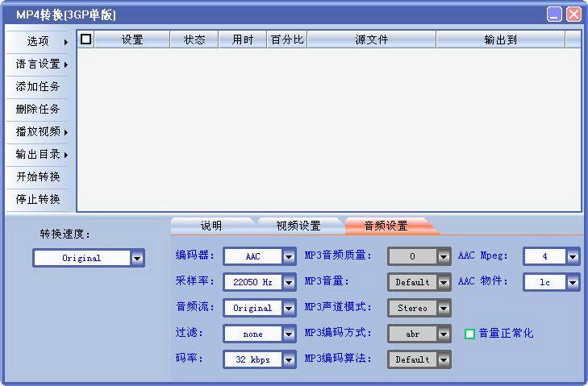Minimize the MP4转换 window

click(554, 15)
